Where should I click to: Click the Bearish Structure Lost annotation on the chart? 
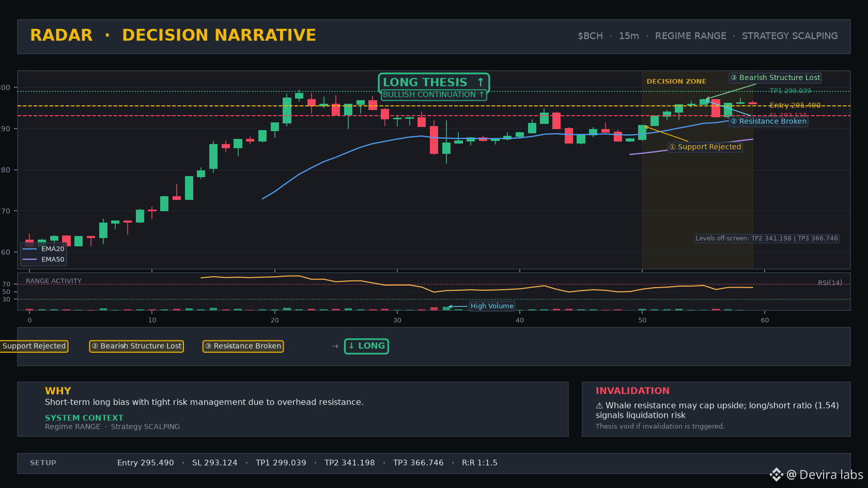tap(775, 77)
